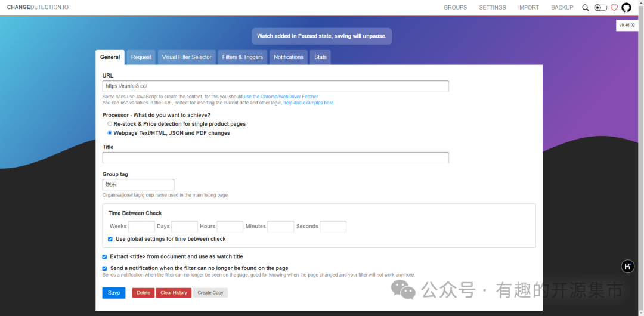This screenshot has width=644, height=316.
Task: Focus the Minutes input box
Action: click(280, 227)
